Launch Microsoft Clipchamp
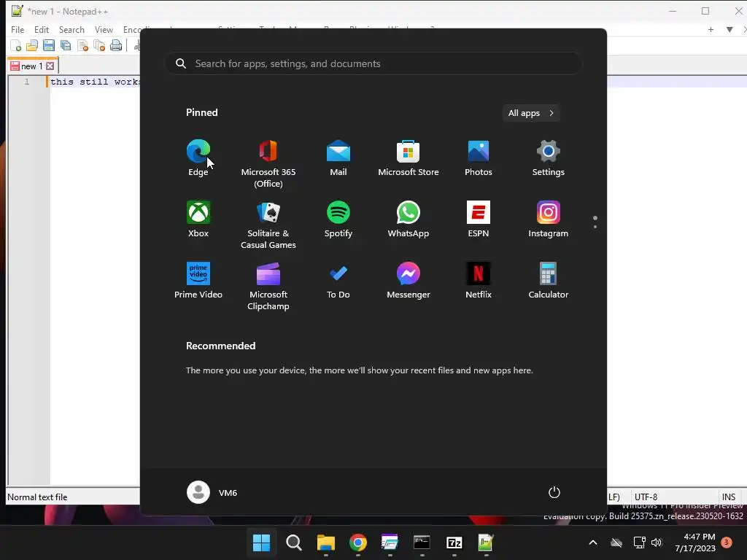The width and height of the screenshot is (747, 560). click(x=268, y=287)
